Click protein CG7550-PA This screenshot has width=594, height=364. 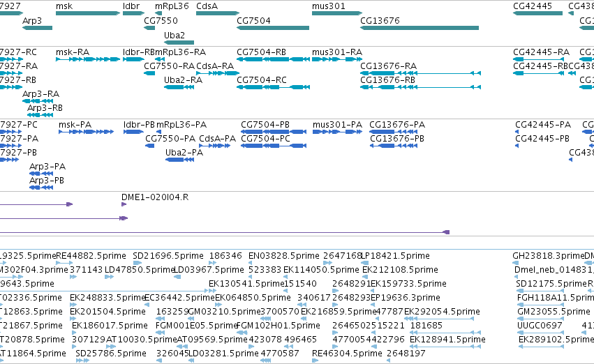[x=170, y=139]
